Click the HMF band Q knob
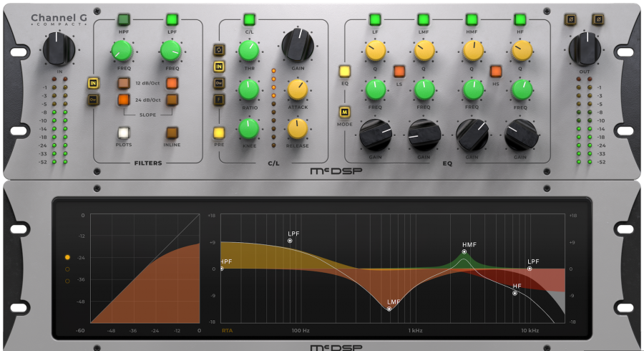The width and height of the screenshot is (644, 351). click(473, 51)
